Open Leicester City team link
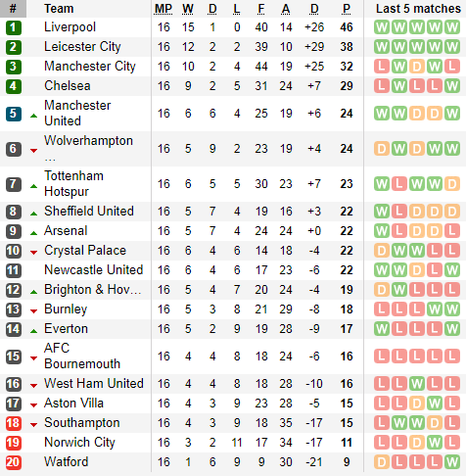Image resolution: width=466 pixels, height=476 pixels. [82, 47]
